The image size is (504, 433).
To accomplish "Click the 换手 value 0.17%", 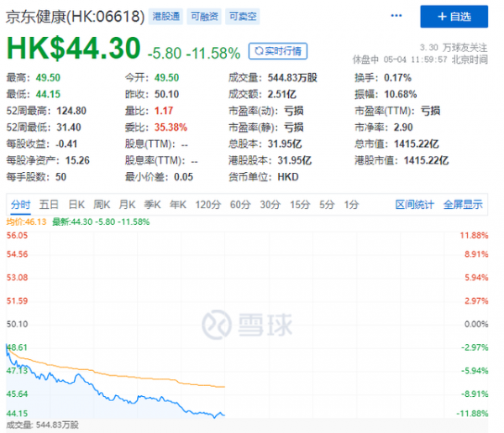I will tap(397, 78).
